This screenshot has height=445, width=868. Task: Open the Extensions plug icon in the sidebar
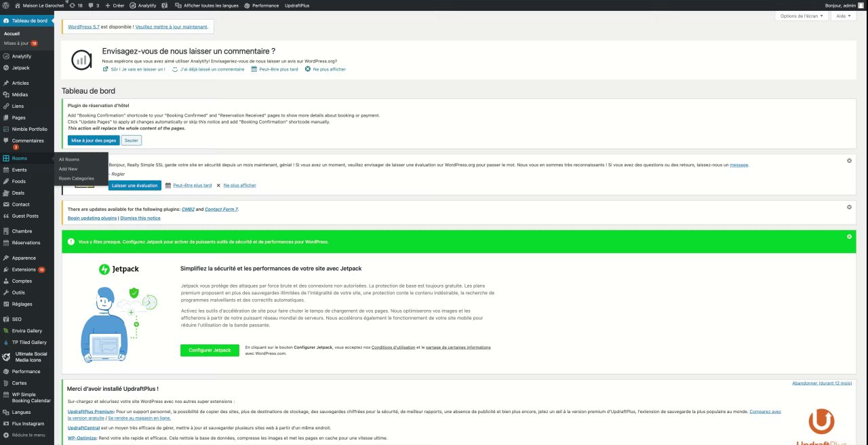click(6, 269)
